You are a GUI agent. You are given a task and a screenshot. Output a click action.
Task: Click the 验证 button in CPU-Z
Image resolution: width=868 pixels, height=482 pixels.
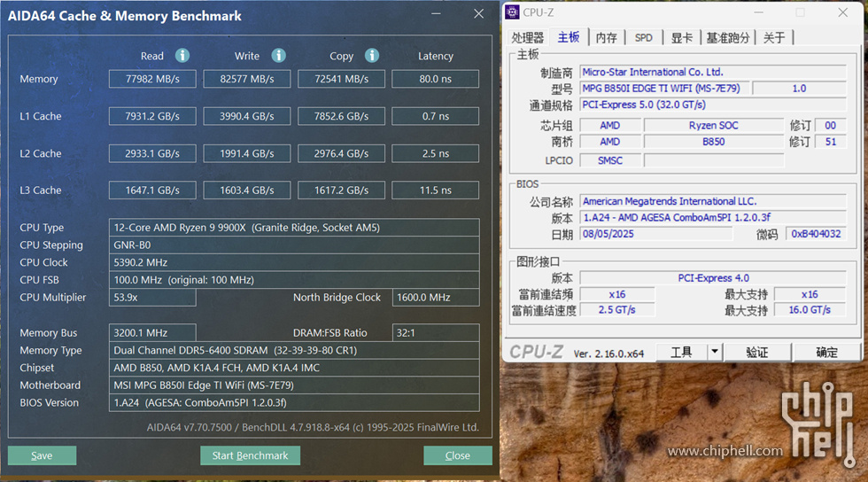[757, 352]
